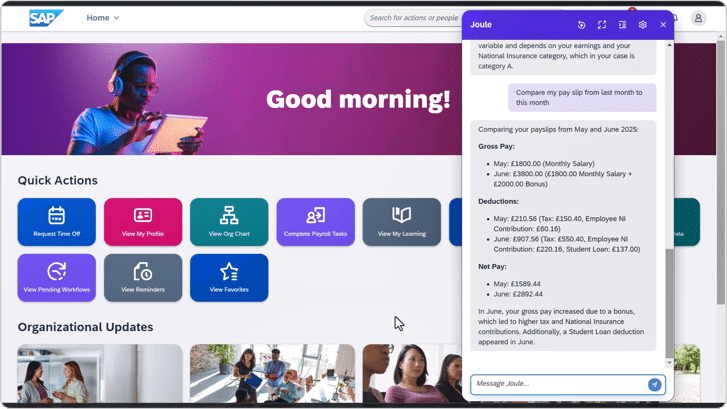Click the Joule panel title
The width and height of the screenshot is (727, 409).
pos(481,25)
